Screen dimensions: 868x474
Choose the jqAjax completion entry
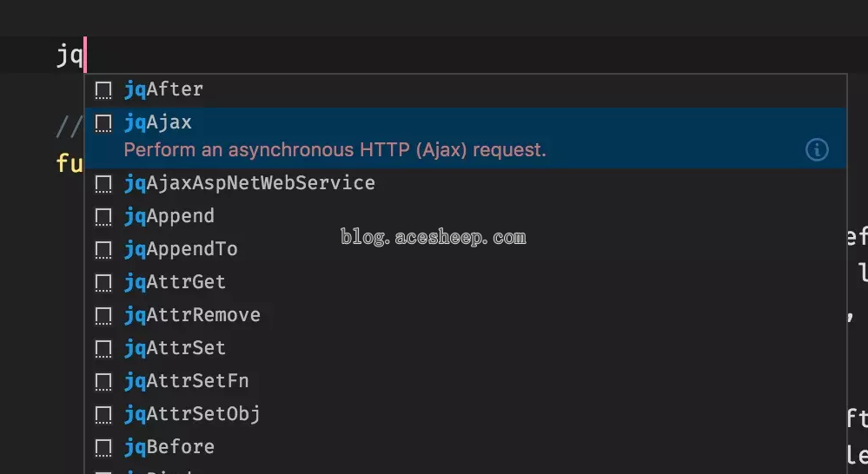pos(158,122)
